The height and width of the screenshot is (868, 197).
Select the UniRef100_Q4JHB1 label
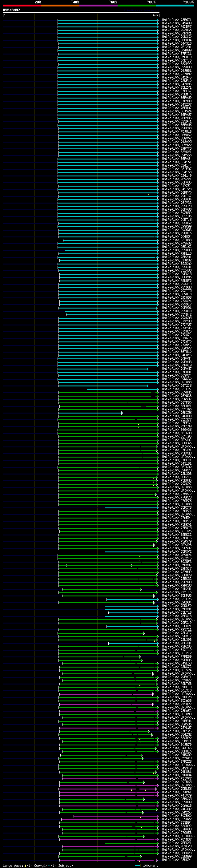(x=176, y=71)
